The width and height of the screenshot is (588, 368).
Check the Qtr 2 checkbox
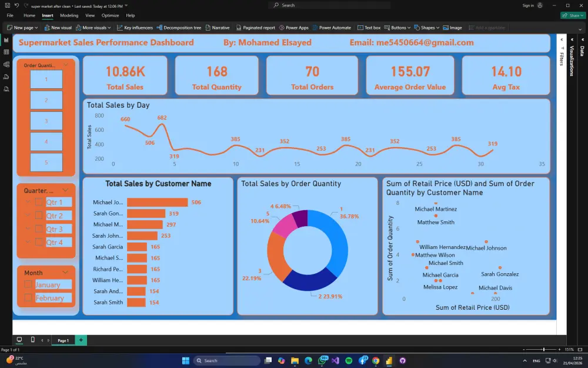tap(39, 215)
